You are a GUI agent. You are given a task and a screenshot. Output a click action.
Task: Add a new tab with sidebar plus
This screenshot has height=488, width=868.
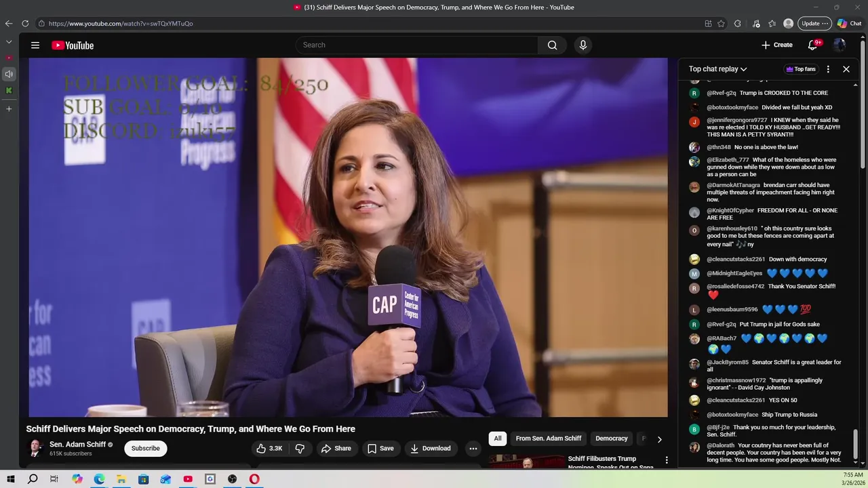pyautogui.click(x=9, y=108)
